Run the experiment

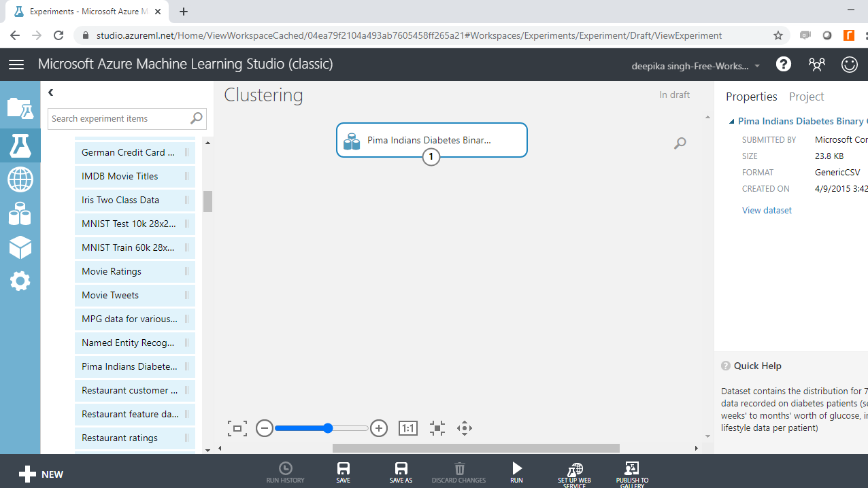click(x=517, y=472)
